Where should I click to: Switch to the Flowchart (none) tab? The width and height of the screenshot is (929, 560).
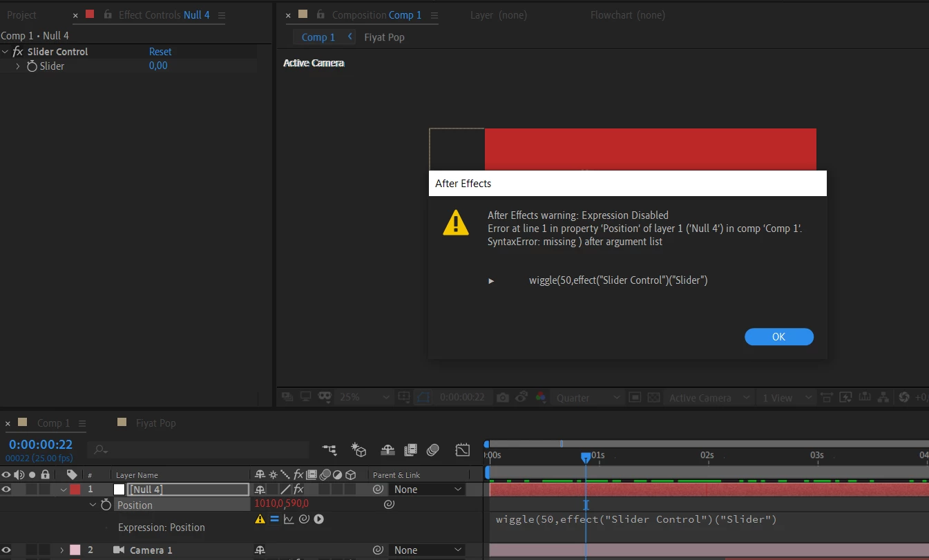coord(627,15)
